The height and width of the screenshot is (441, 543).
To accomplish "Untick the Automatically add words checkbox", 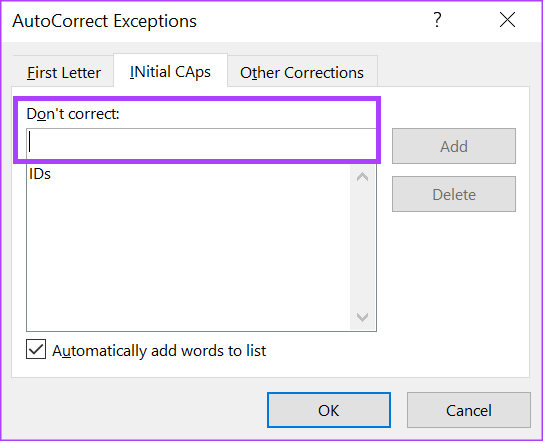I will point(36,349).
